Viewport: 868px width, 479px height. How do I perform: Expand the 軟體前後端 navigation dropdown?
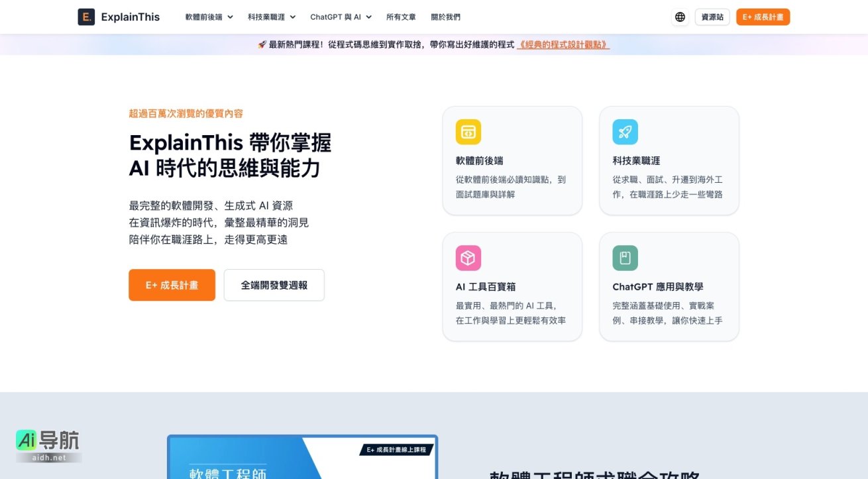coord(209,17)
